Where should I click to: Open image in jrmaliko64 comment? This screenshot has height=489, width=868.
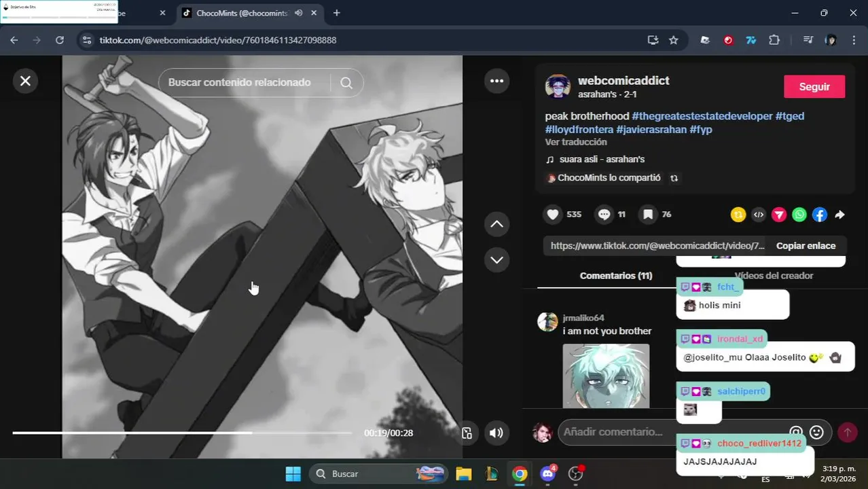point(606,376)
